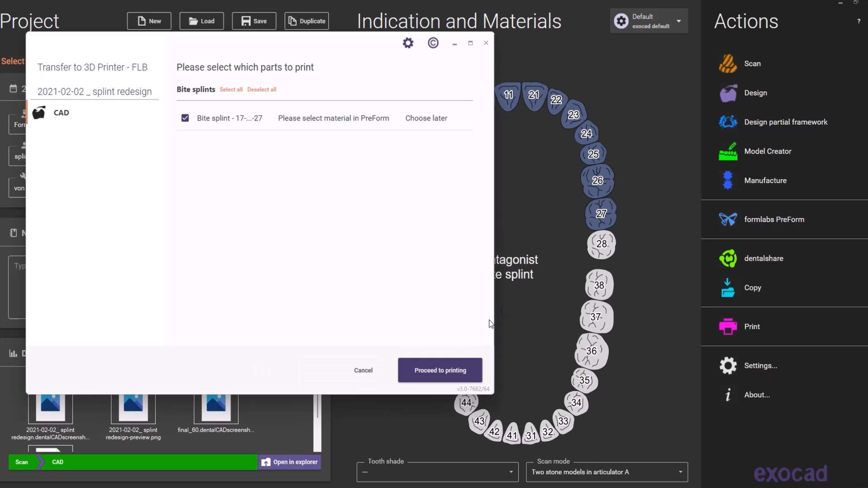Click the Scan workflow step

(x=22, y=462)
